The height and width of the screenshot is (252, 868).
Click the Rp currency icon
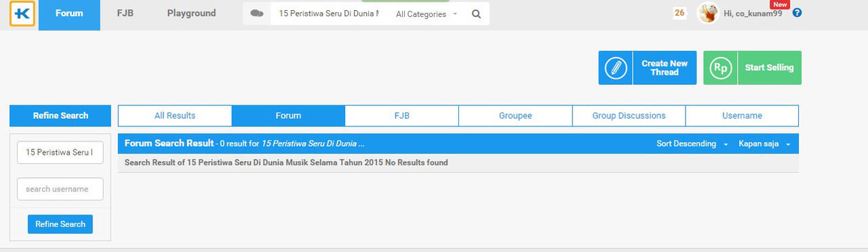click(x=720, y=68)
